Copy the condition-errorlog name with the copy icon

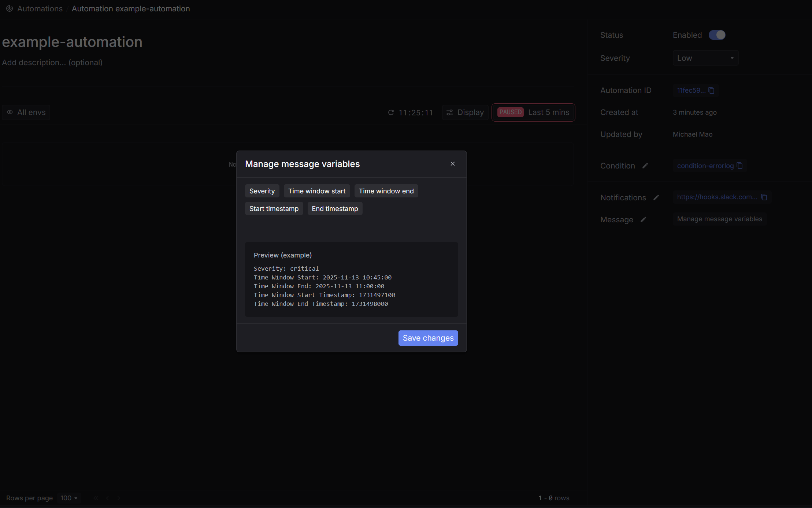click(x=739, y=166)
